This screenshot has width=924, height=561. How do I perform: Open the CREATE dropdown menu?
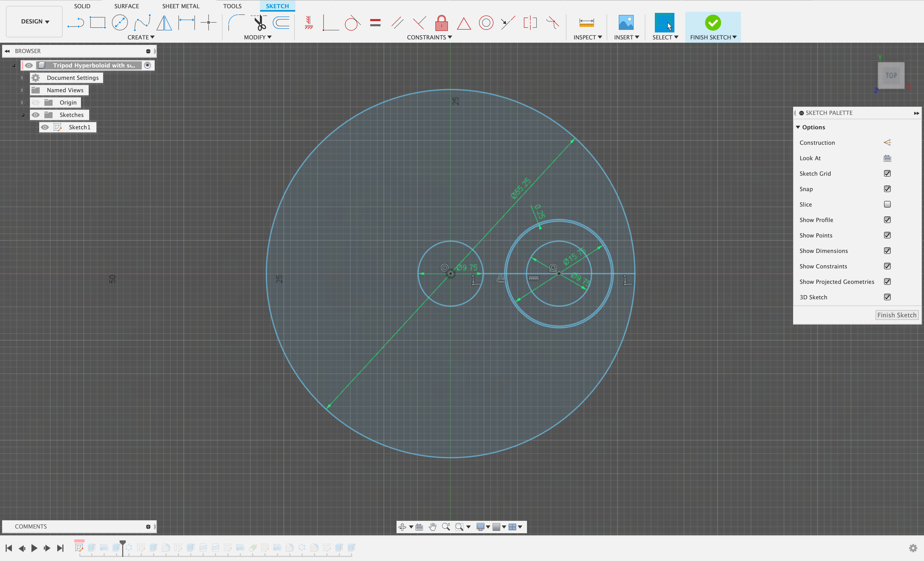(141, 37)
